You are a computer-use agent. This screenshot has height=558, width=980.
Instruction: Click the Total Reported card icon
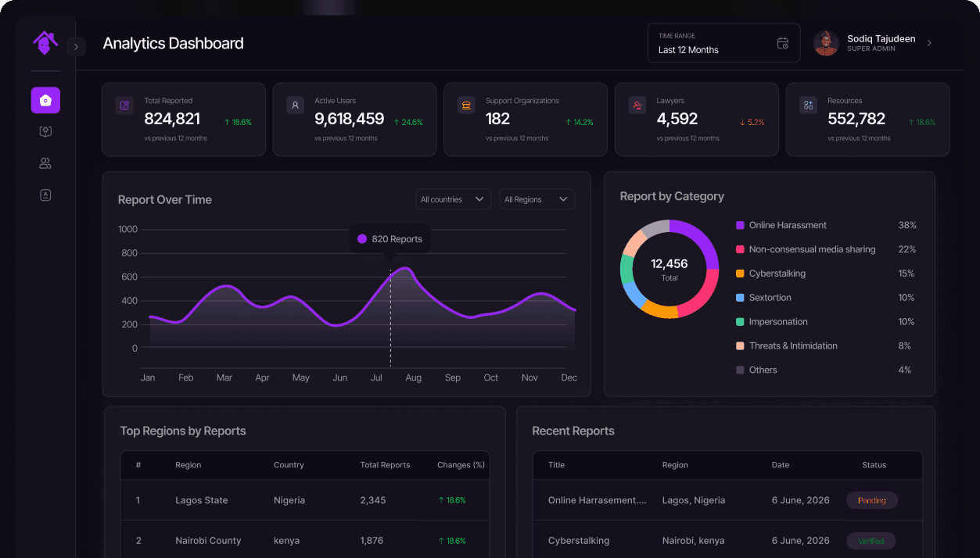pos(124,105)
